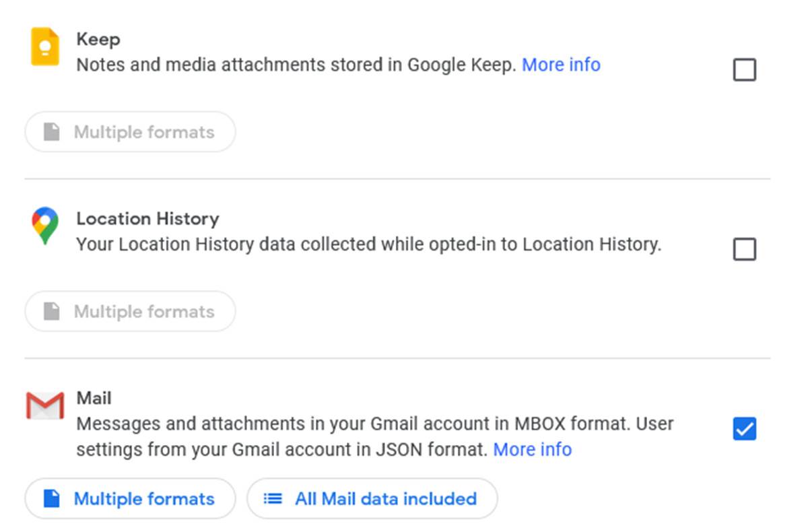
Task: Click the lightbulb note inside the Keep icon
Action: (x=44, y=46)
